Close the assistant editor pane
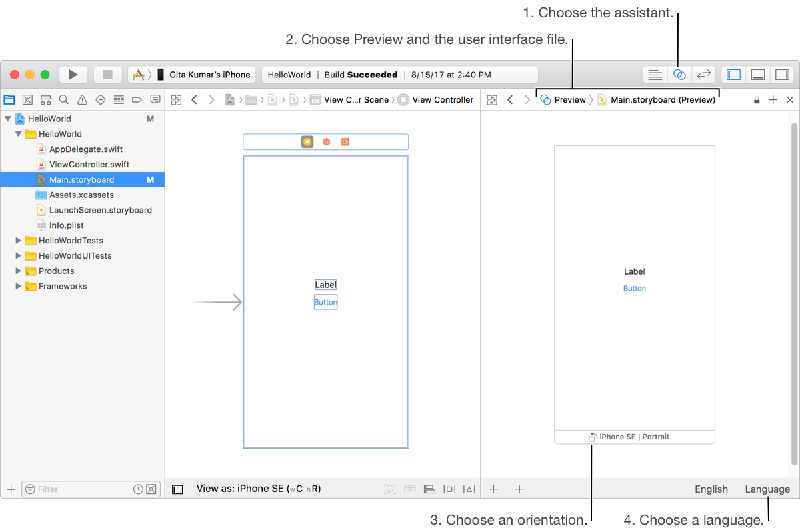Image resolution: width=800 pixels, height=532 pixels. click(x=790, y=100)
